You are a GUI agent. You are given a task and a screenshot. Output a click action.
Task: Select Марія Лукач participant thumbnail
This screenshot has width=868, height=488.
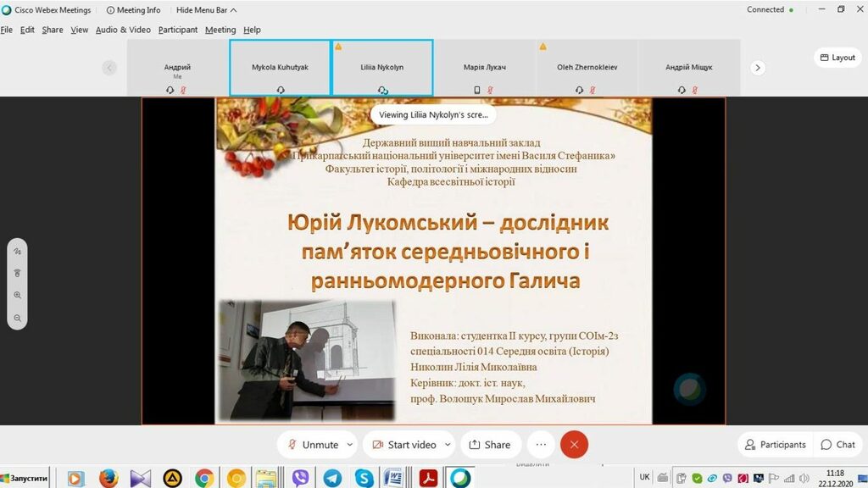485,68
